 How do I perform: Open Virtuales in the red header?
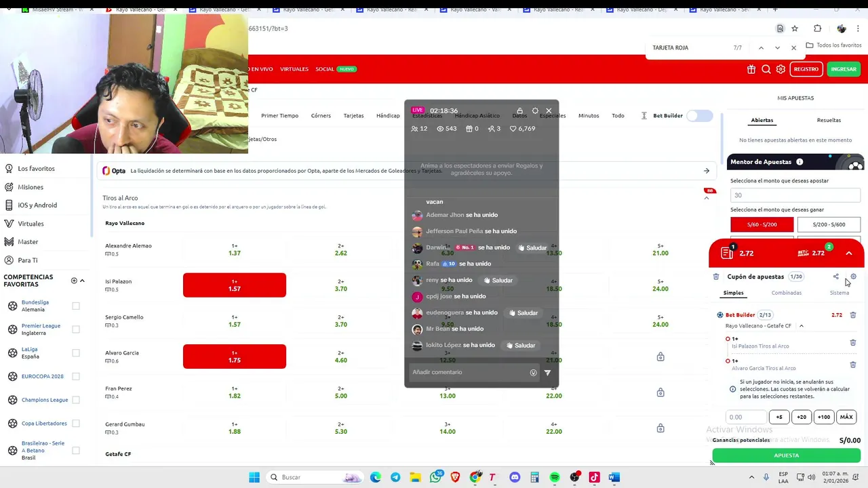click(x=294, y=69)
